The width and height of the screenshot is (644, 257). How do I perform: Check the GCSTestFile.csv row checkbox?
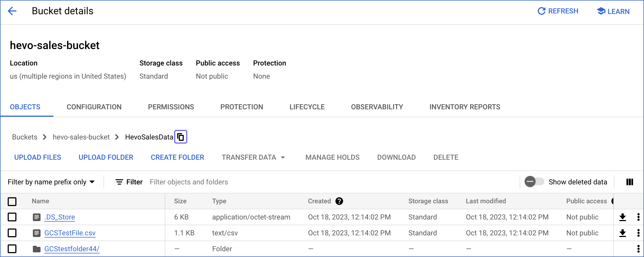click(x=12, y=233)
